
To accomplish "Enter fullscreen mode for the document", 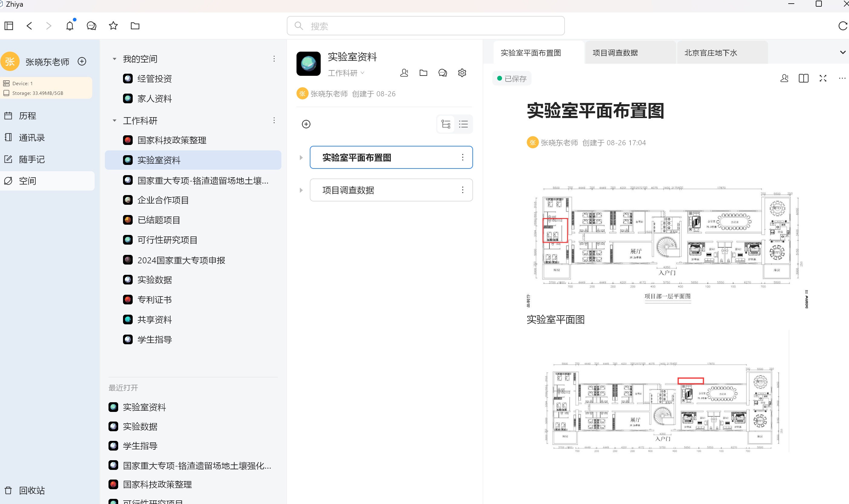I will [x=823, y=79].
